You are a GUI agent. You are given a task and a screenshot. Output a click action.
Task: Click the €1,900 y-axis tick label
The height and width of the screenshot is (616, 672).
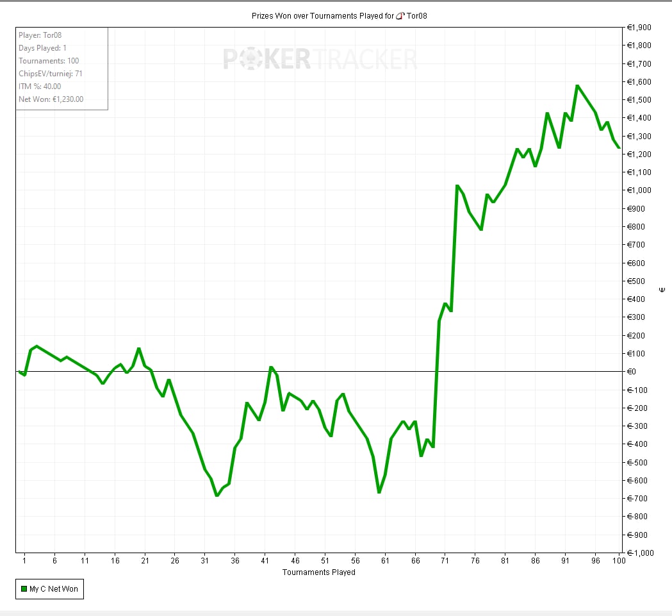pos(639,28)
